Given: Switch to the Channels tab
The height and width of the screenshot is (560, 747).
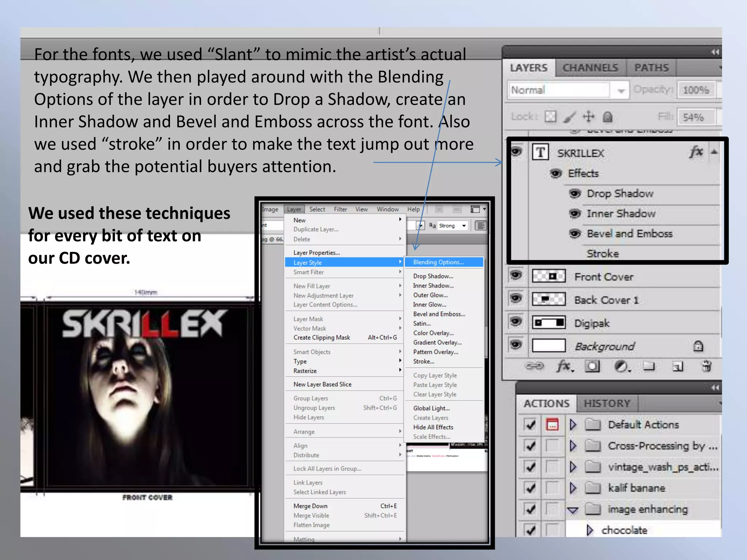Looking at the screenshot, I should [x=590, y=68].
